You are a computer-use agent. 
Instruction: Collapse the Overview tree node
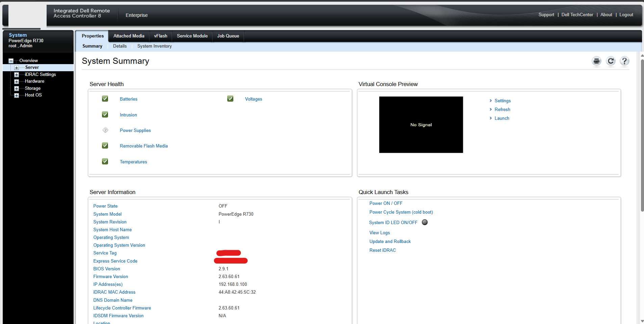click(x=11, y=61)
